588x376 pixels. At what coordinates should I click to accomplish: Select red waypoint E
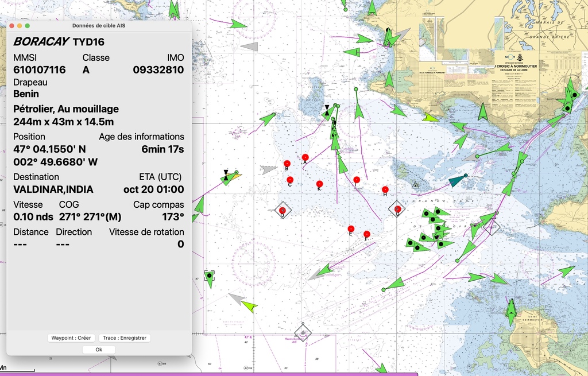click(x=351, y=228)
